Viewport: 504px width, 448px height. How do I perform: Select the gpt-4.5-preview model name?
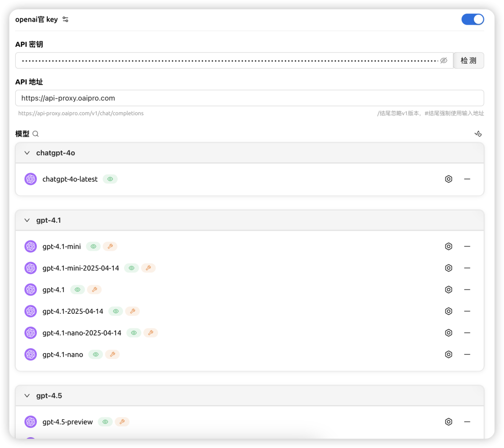[x=67, y=421]
